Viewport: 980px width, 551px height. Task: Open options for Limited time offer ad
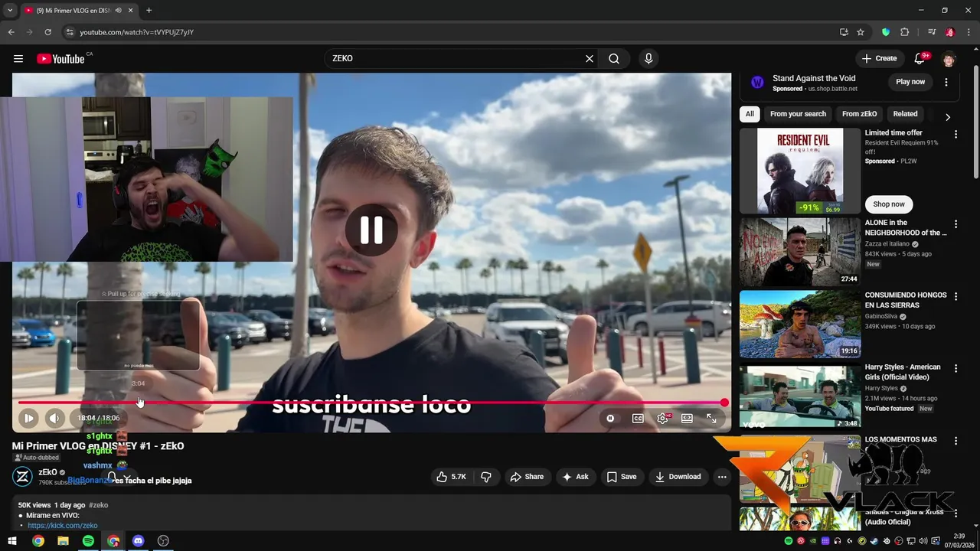coord(955,134)
